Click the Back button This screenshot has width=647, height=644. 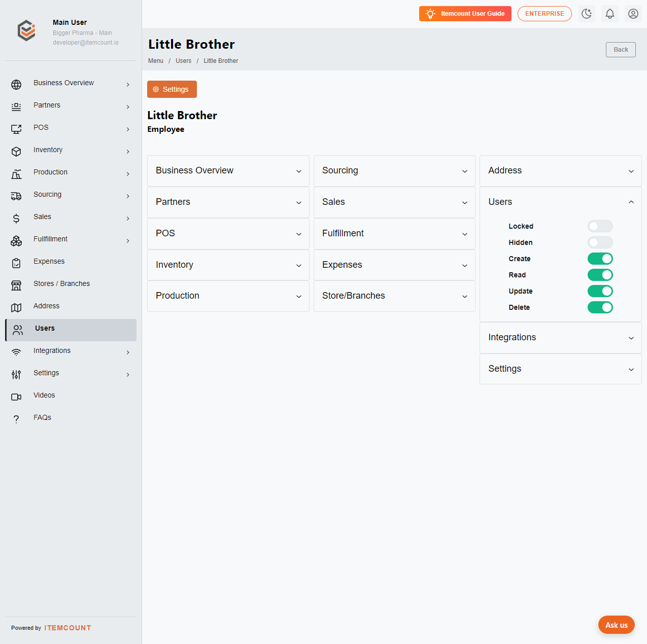[621, 50]
